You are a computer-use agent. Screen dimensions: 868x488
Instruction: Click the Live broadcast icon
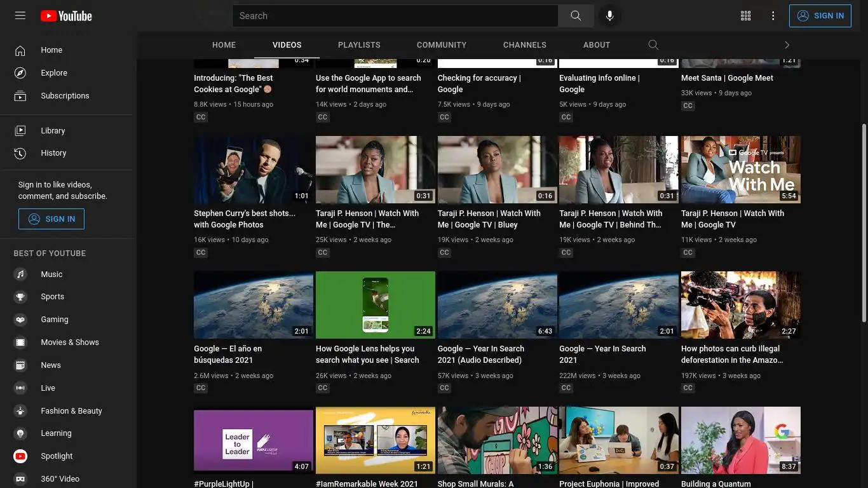point(20,388)
